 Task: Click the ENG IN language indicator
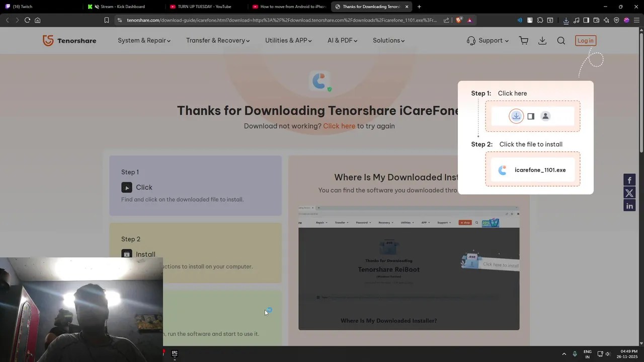[587, 354]
